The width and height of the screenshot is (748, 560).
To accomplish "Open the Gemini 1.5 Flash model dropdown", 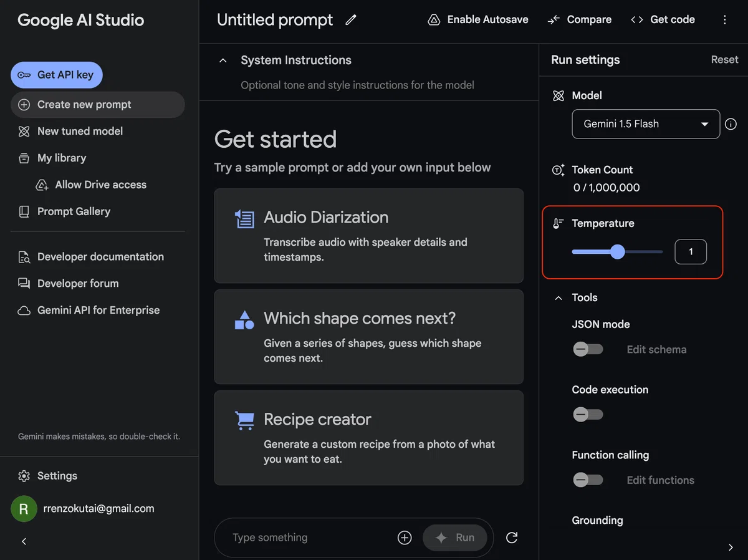I will pyautogui.click(x=646, y=124).
